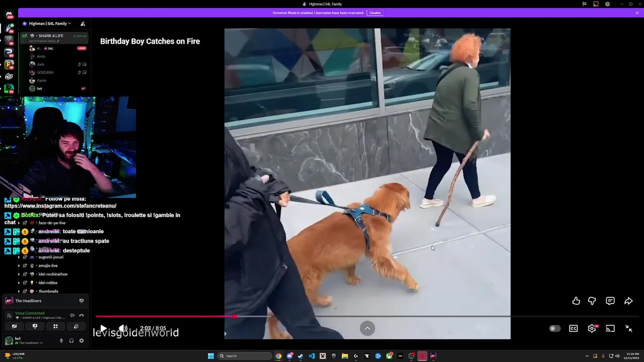
Task: Open Discord user settings gear
Action: click(82, 341)
